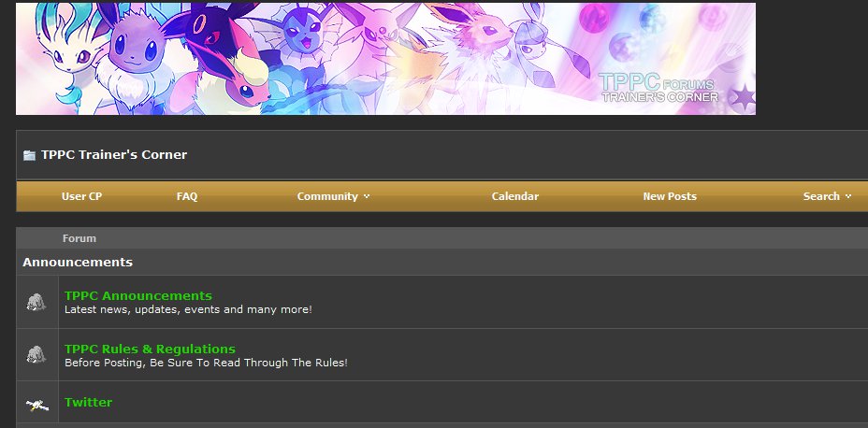Open the Twitter forum link
868x428 pixels.
coord(89,402)
